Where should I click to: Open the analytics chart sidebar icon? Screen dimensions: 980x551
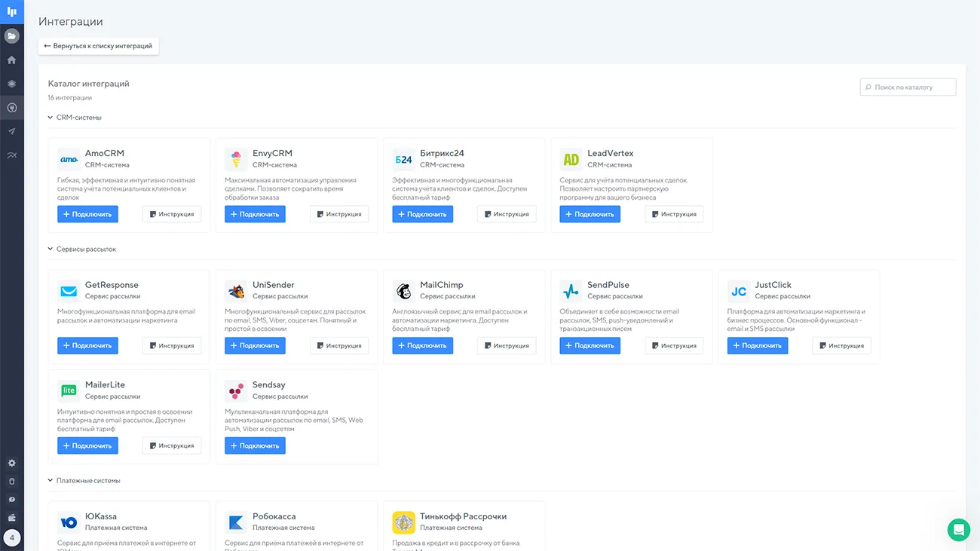pos(11,155)
